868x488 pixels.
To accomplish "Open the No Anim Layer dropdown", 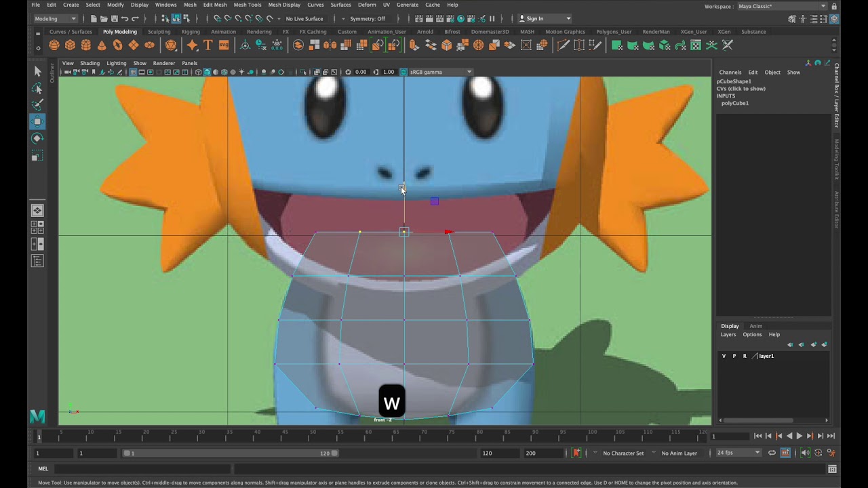I will (x=679, y=453).
